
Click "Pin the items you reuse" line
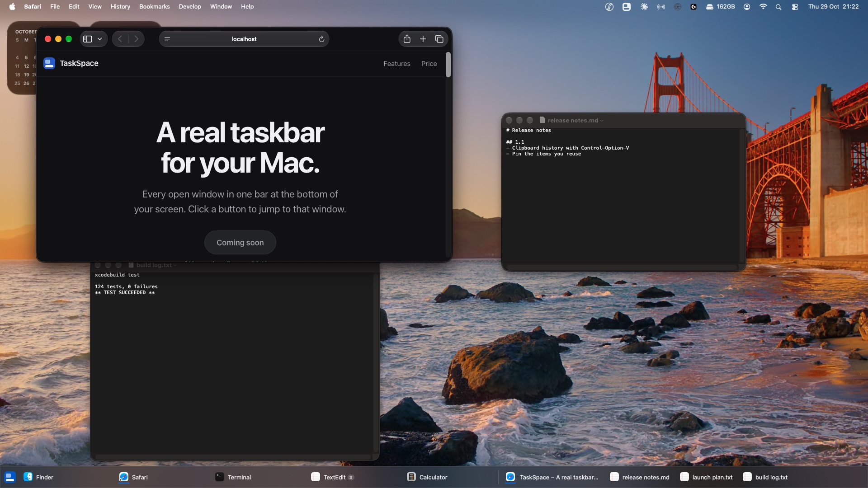[x=543, y=154]
